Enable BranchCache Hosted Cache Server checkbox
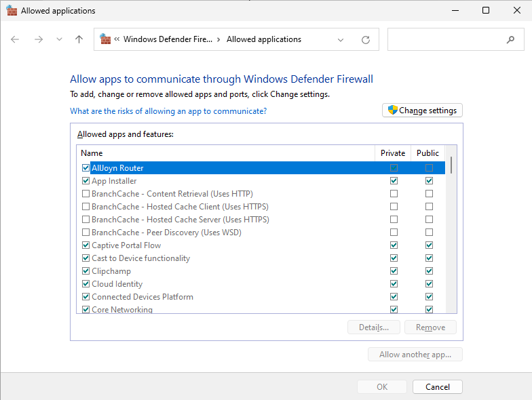Image resolution: width=532 pixels, height=400 pixels. coord(85,220)
